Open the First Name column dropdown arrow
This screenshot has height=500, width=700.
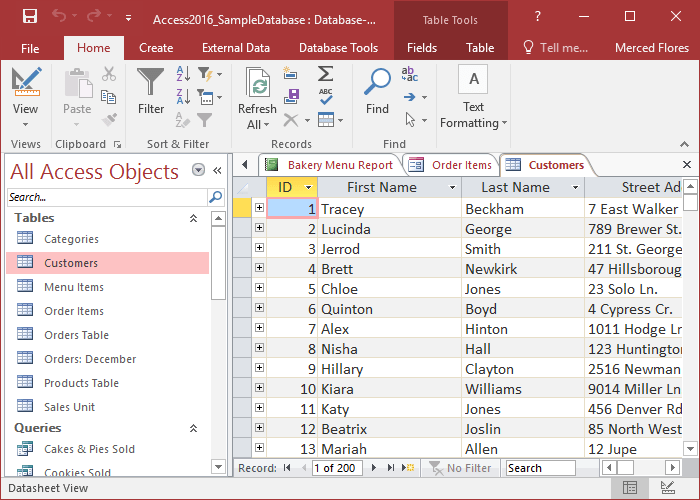(452, 187)
